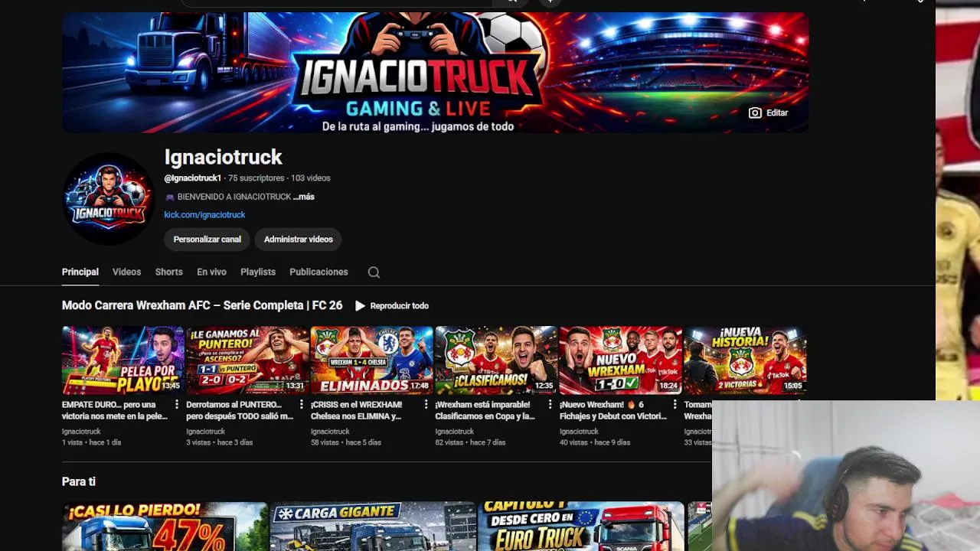Open the Publicaciones tab

(x=318, y=272)
